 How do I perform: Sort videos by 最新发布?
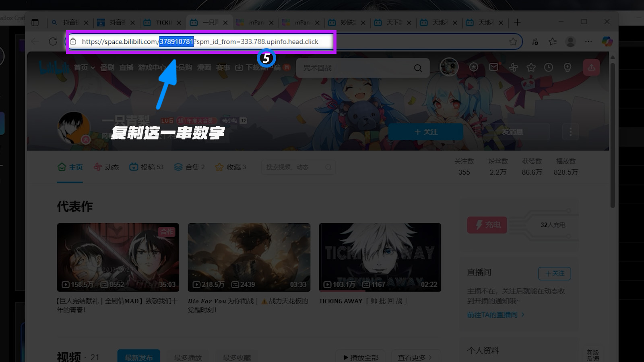click(139, 357)
